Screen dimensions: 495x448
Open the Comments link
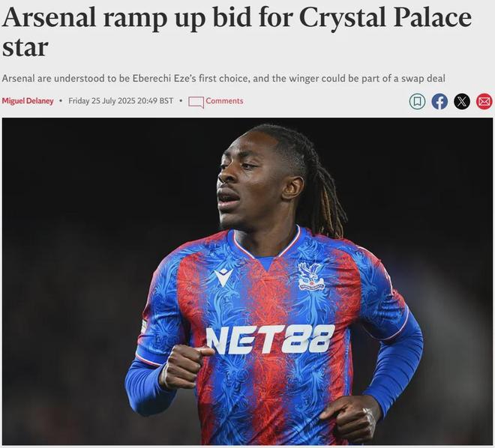point(224,101)
